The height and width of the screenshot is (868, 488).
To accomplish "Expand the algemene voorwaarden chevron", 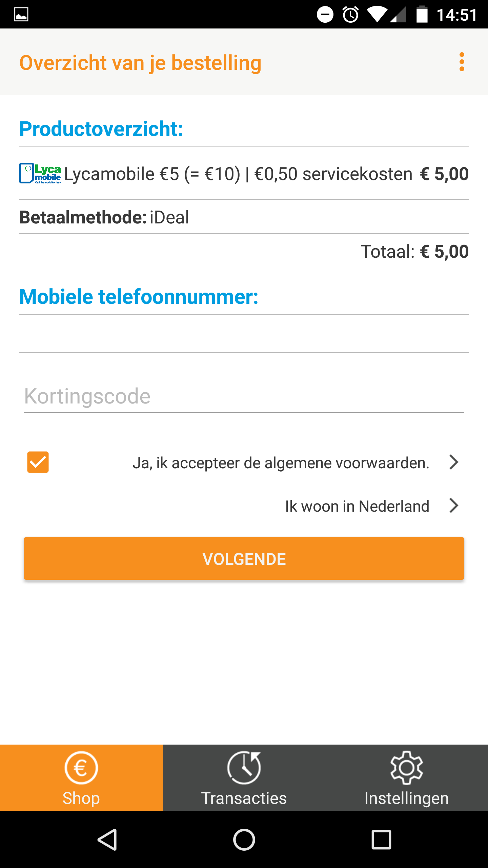I will tap(454, 462).
